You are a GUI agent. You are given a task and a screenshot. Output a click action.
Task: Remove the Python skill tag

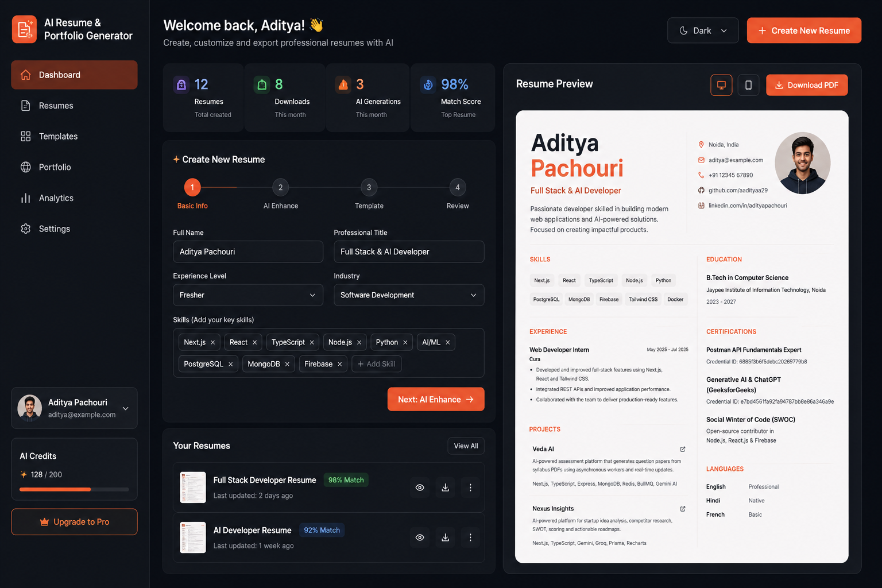click(x=405, y=342)
